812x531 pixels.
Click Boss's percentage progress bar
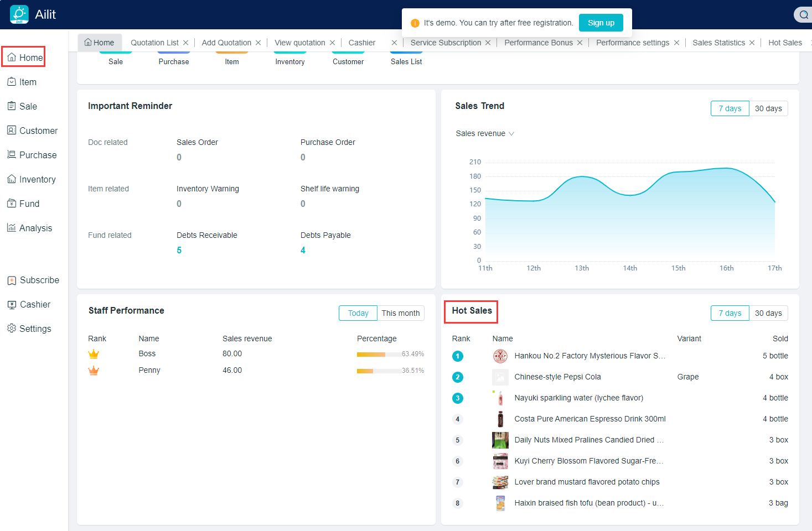pos(379,354)
